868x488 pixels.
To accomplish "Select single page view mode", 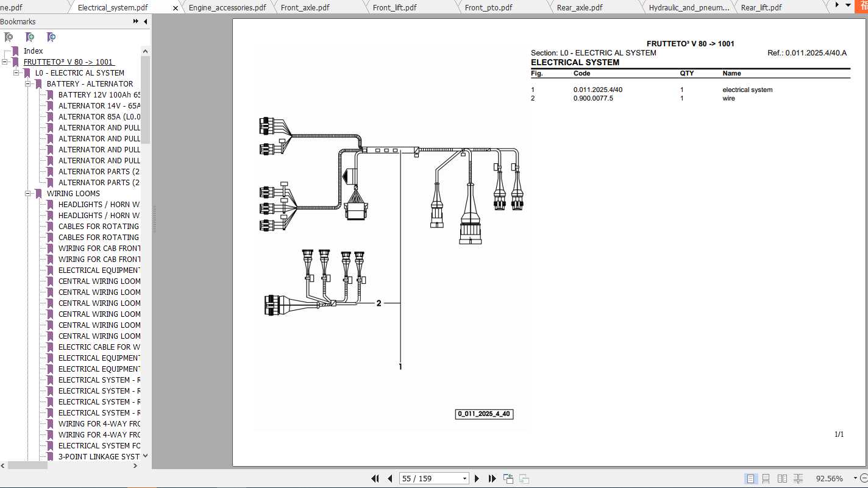I will click(750, 478).
